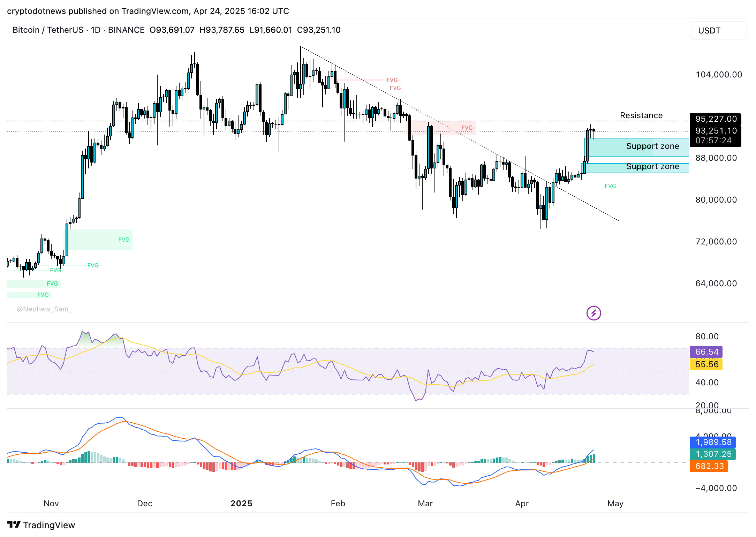Click the May label on the time axis

[616, 504]
